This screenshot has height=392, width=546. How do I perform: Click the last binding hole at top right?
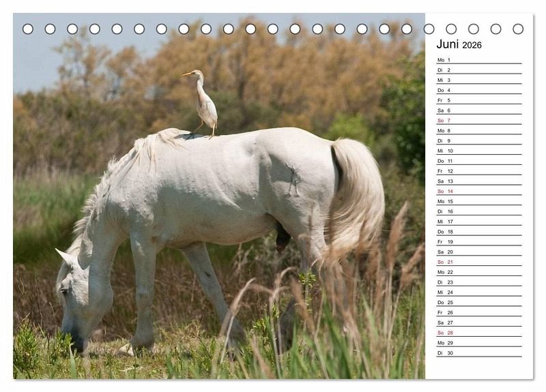(x=518, y=29)
